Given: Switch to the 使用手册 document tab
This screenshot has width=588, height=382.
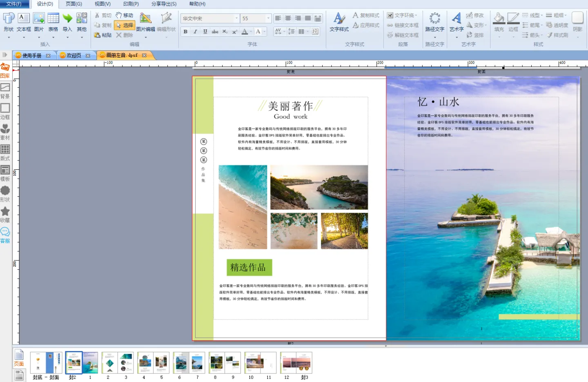Looking at the screenshot, I should (x=32, y=56).
